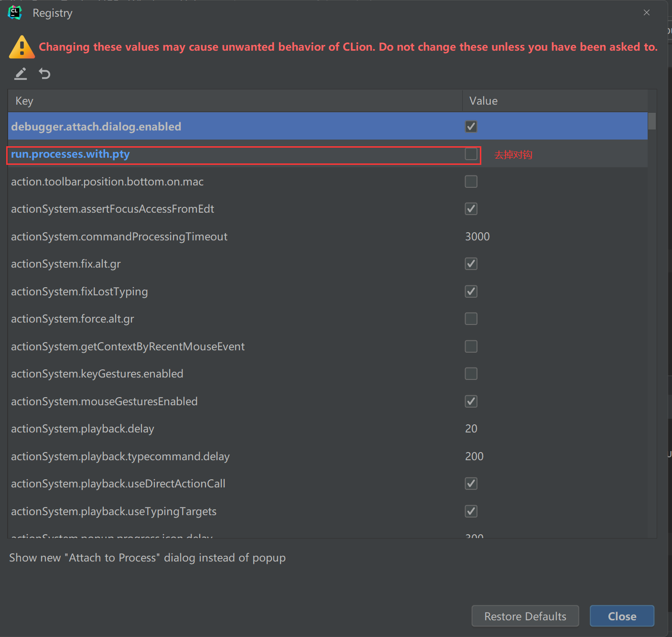This screenshot has height=637, width=672.
Task: Enable action.toolbar.position.bottom.on.mac checkbox
Action: tap(471, 182)
